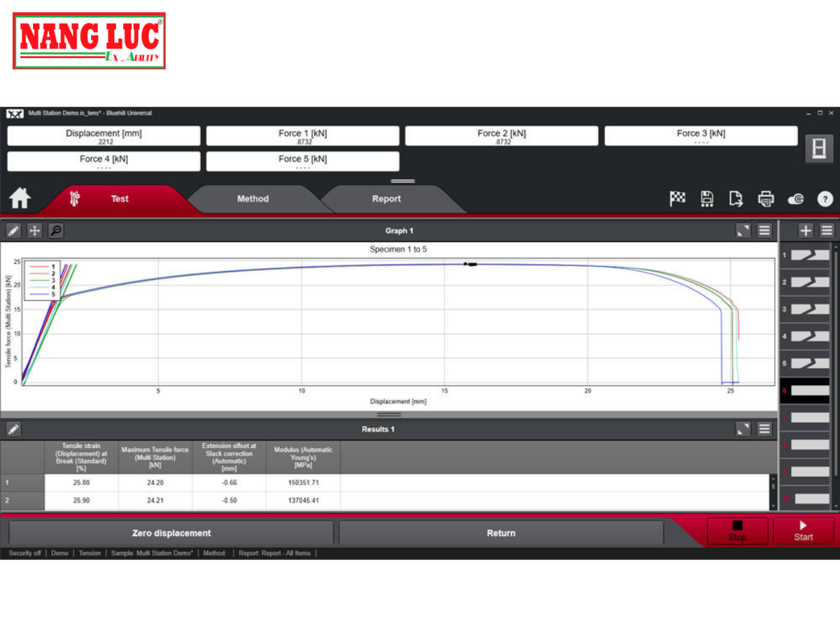Viewport: 840px width, 630px height.
Task: Open the specimen list hamburger menu
Action: pyautogui.click(x=827, y=230)
